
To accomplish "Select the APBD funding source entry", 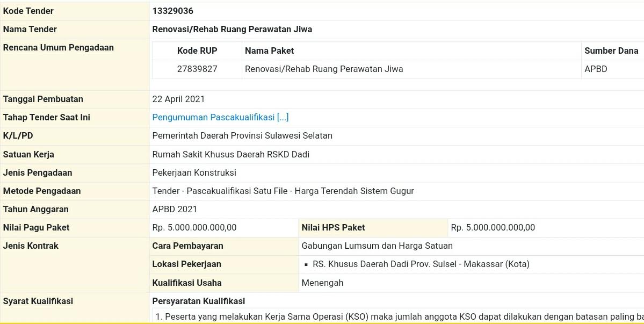I will click(595, 69).
